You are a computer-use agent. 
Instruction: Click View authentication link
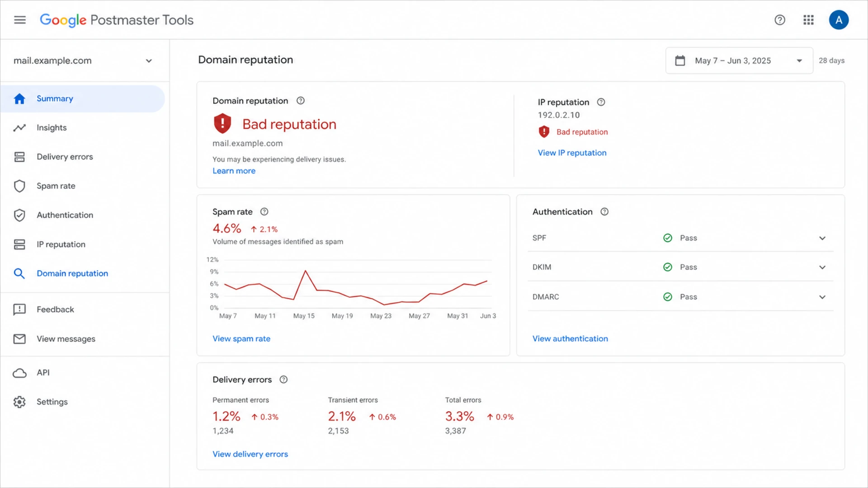tap(570, 338)
